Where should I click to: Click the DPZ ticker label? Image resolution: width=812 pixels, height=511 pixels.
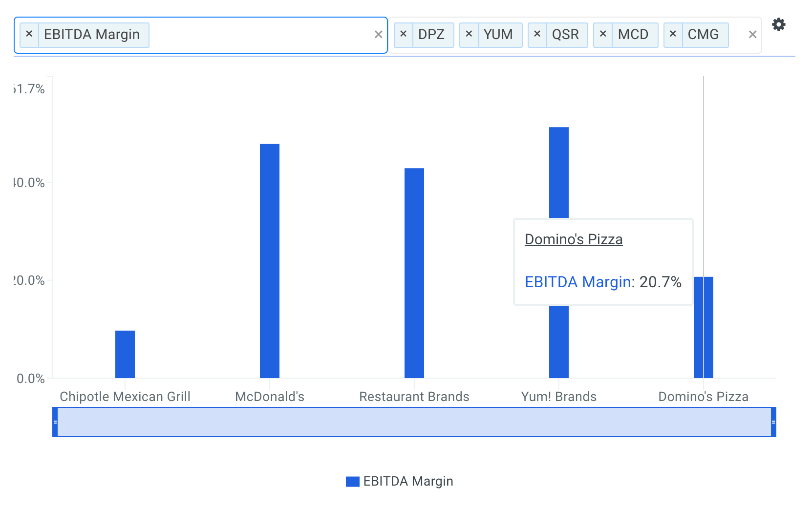click(x=431, y=35)
